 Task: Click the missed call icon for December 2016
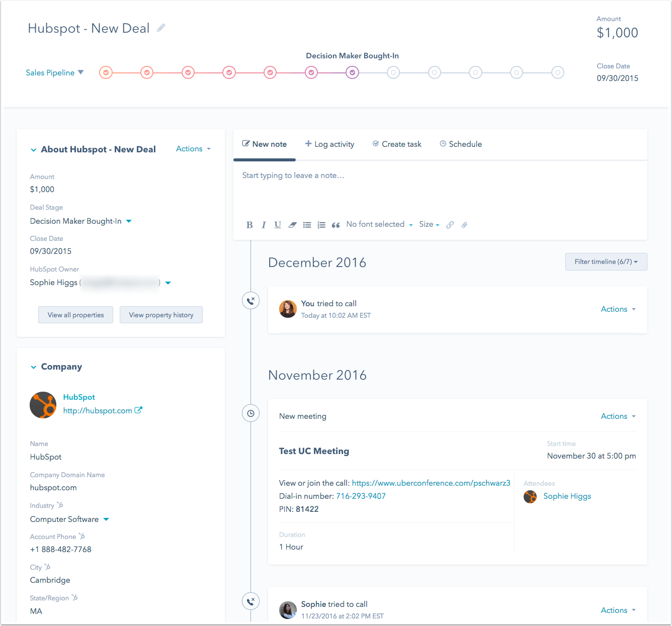click(x=251, y=301)
